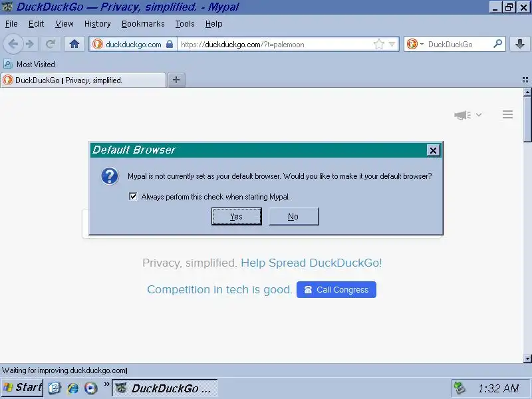
Task: Open the DuckDuckGo hamburger menu
Action: coord(507,114)
